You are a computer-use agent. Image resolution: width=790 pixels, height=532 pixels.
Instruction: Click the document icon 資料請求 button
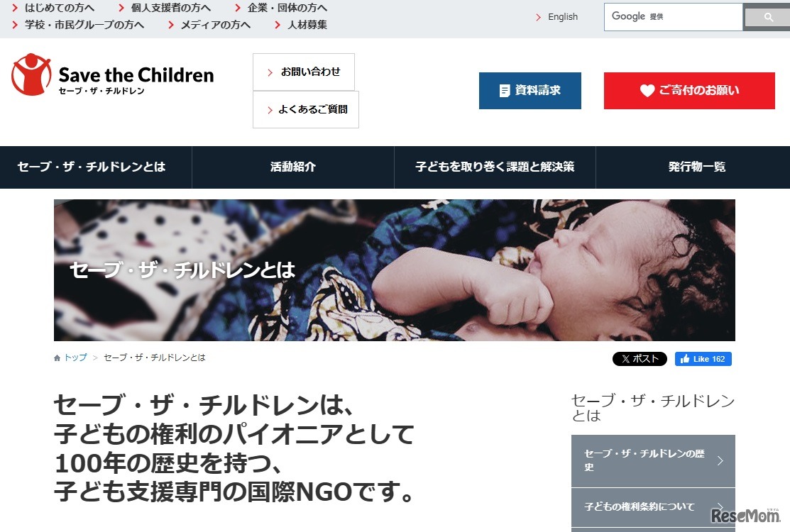click(530, 91)
